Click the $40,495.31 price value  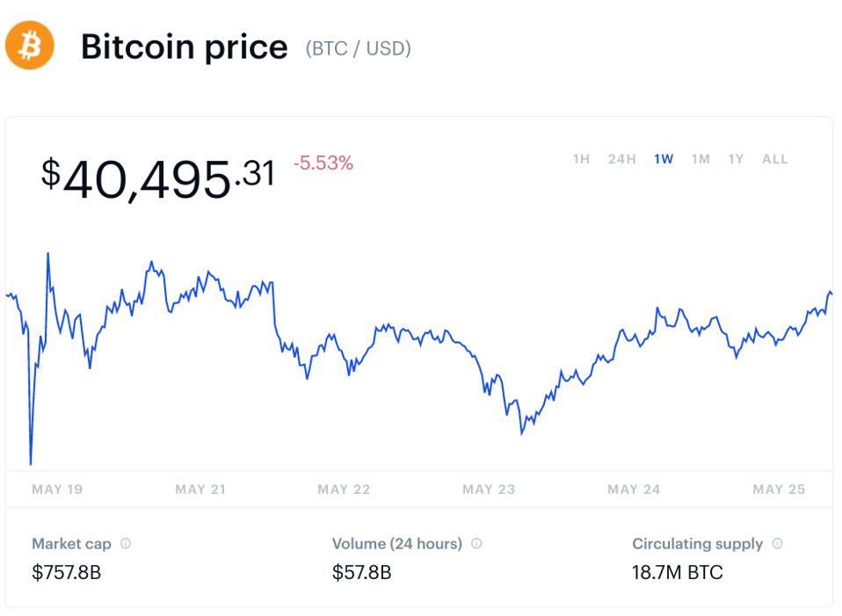(x=158, y=177)
